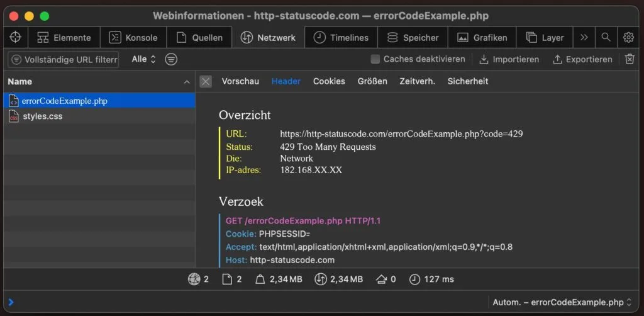Click the Host http-statuscode.com header line

[x=280, y=260]
